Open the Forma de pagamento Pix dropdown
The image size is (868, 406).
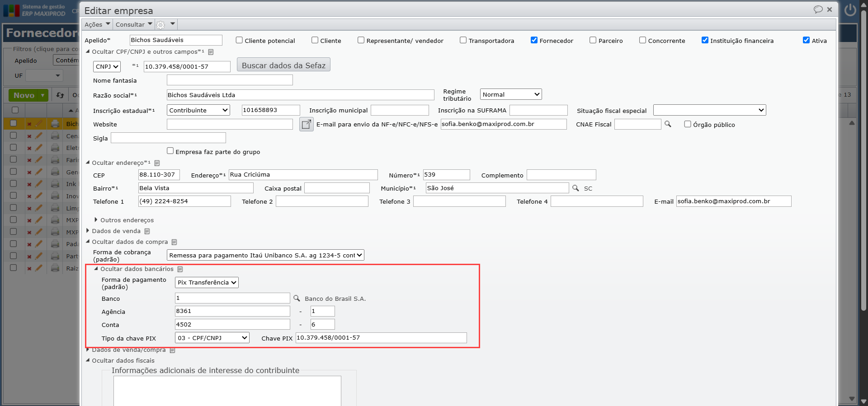pyautogui.click(x=207, y=282)
